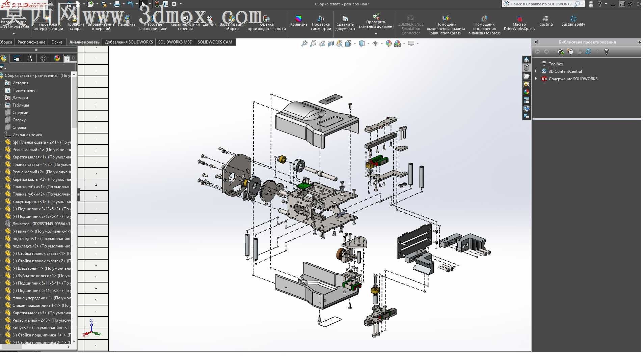This screenshot has height=356, width=644.
Task: Switch to SOLIDWORKS MBD tab
Action: pos(175,42)
